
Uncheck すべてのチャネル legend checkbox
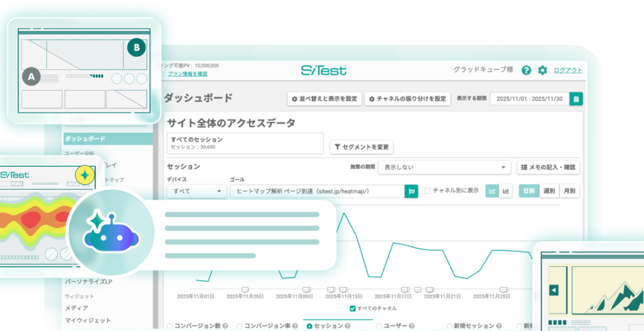(x=352, y=308)
